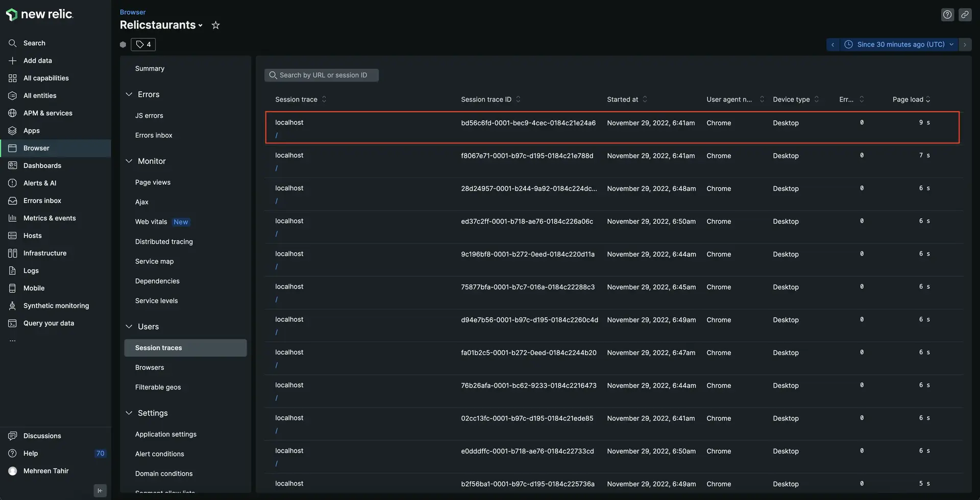
Task: Open Discussions in sidebar
Action: [42, 436]
